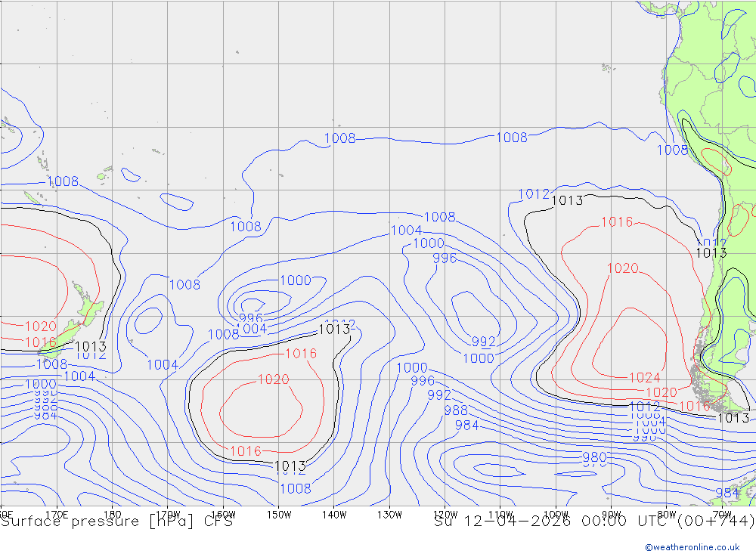Click the 70W longitude axis label
The width and height of the screenshot is (756, 554).
pos(722,515)
